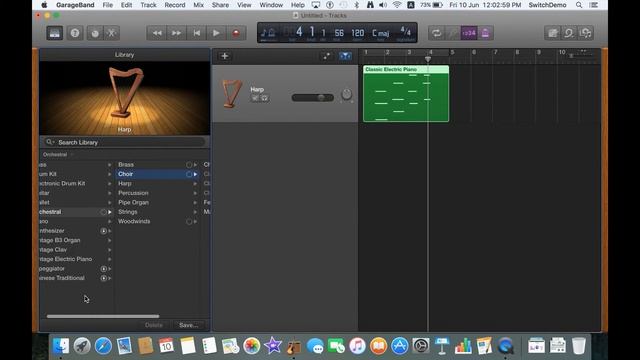Click the Library horizontal scrollbar
The image size is (640, 360).
tap(103, 316)
